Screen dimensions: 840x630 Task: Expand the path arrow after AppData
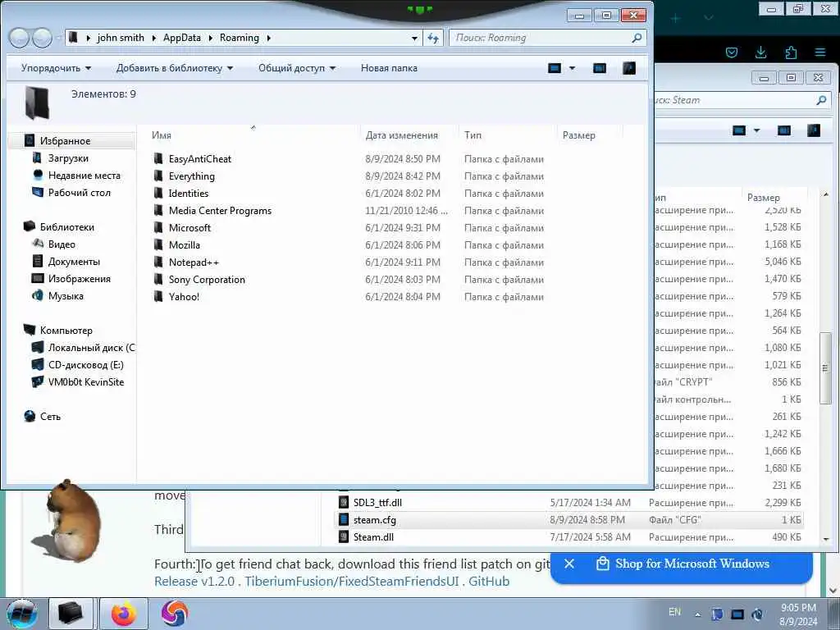click(x=210, y=38)
